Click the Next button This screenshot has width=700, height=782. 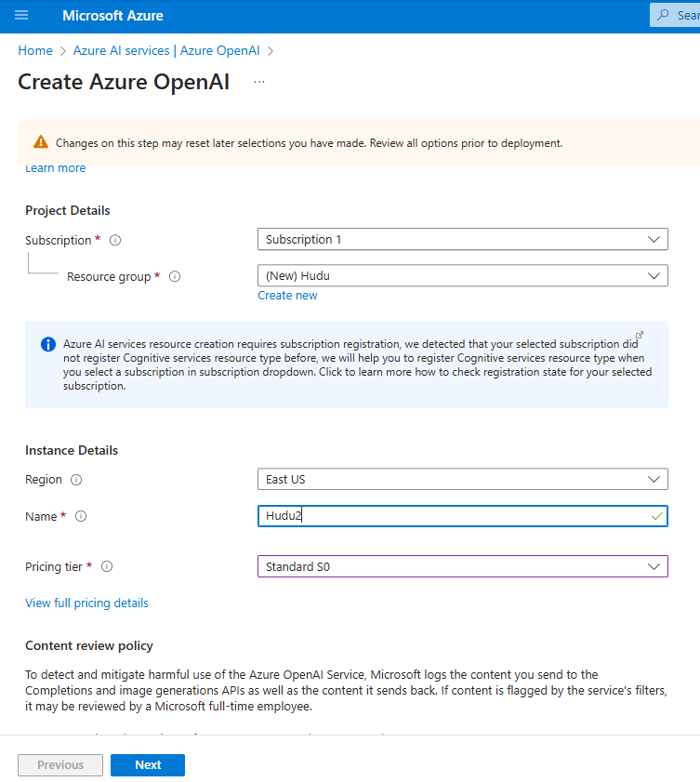[x=148, y=765]
